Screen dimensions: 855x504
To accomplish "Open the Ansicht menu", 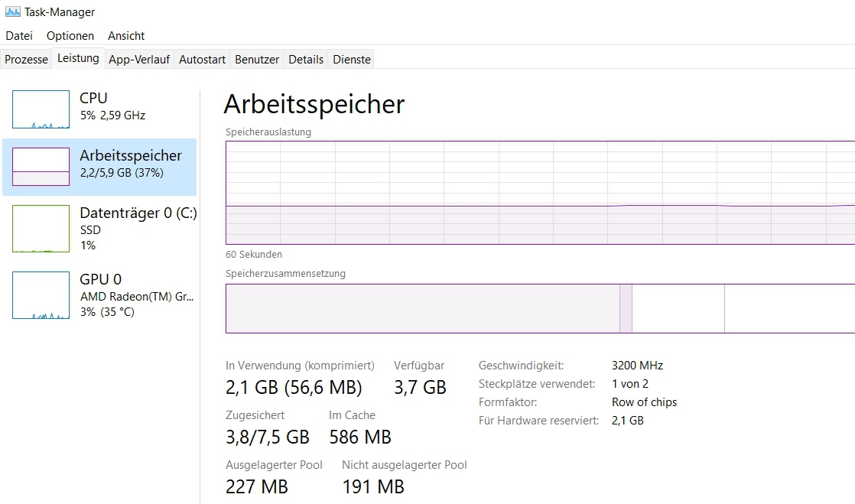I will 126,36.
